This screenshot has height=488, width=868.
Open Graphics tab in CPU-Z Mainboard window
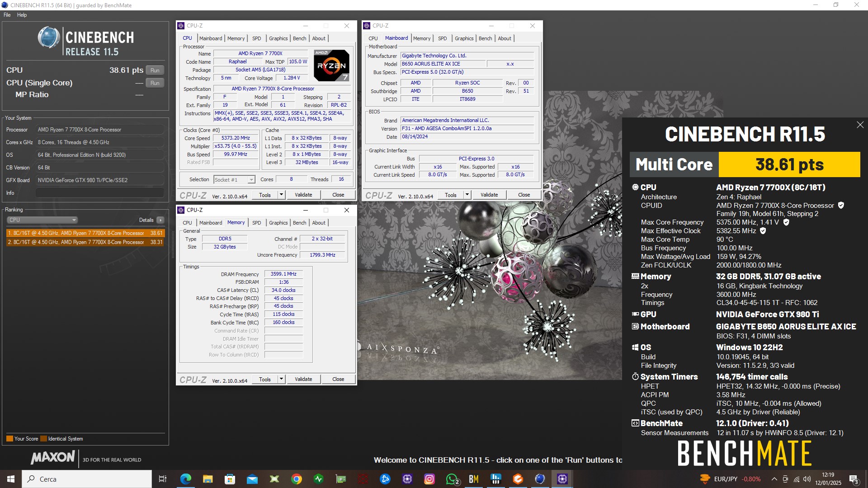pyautogui.click(x=464, y=38)
